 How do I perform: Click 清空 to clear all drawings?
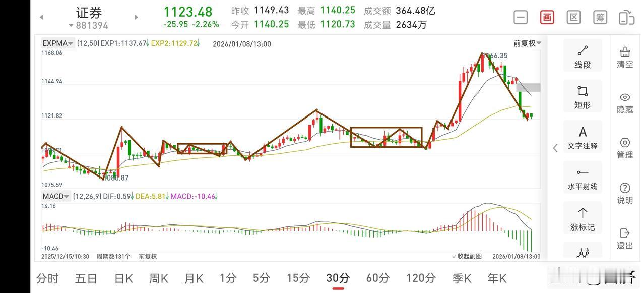[624, 58]
